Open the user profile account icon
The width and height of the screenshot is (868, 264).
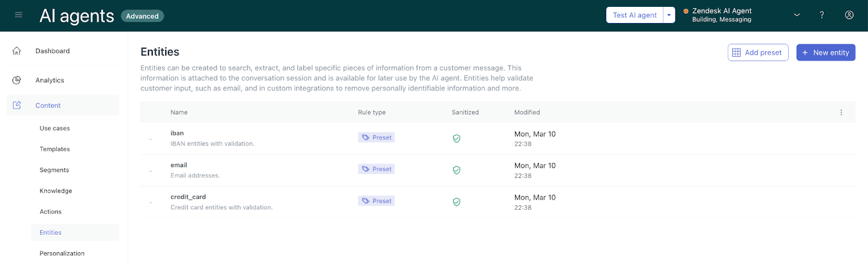[x=849, y=15]
